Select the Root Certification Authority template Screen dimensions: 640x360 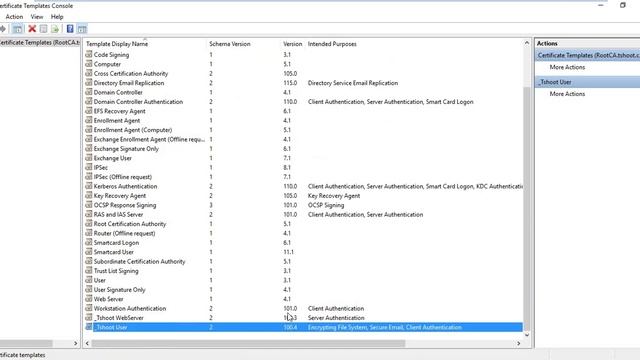(130, 224)
